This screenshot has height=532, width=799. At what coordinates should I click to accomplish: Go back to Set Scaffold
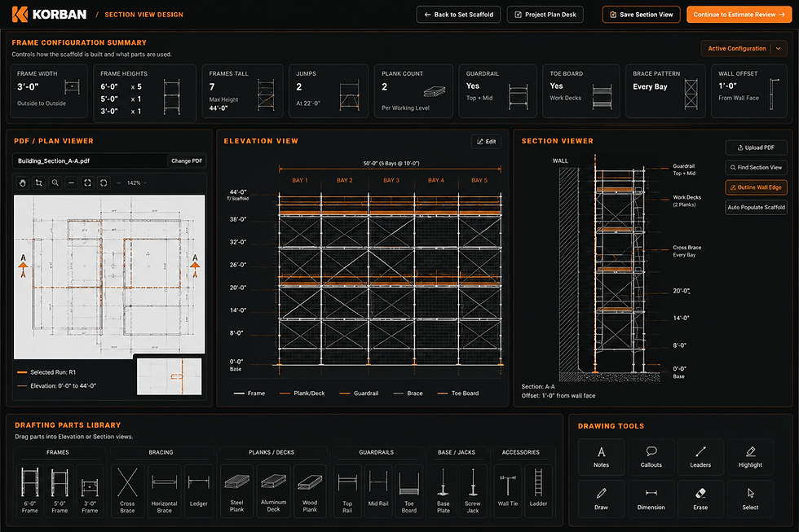[x=458, y=15]
